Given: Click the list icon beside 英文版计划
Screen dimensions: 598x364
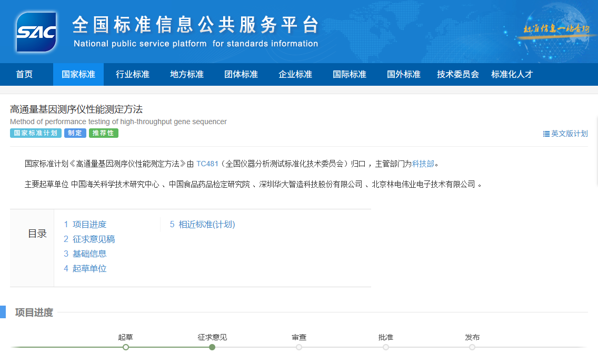Looking at the screenshot, I should (546, 134).
